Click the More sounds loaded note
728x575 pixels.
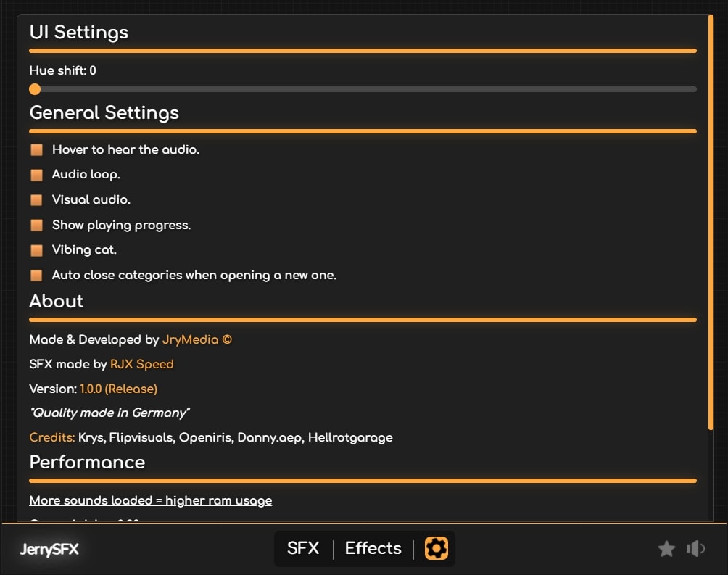click(151, 500)
